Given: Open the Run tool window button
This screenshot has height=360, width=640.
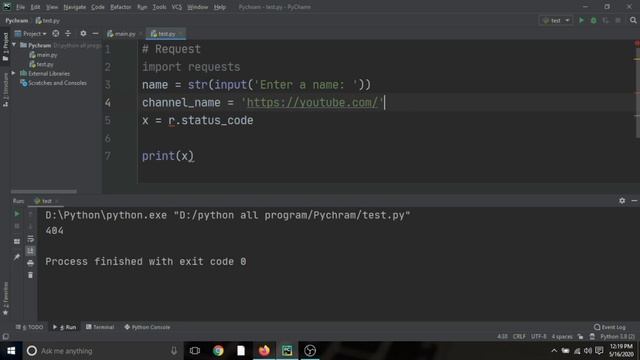Looking at the screenshot, I should (64, 327).
